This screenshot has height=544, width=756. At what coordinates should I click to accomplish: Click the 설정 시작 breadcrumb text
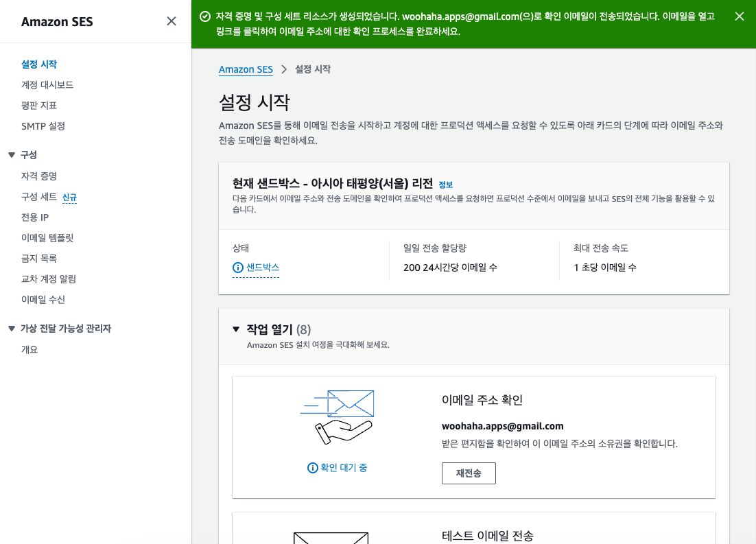[313, 69]
